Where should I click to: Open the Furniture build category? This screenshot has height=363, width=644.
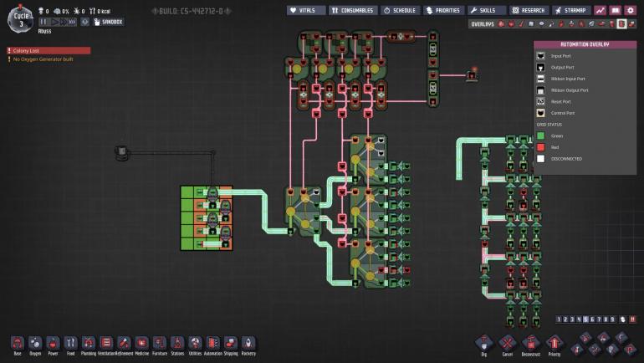pos(160,344)
